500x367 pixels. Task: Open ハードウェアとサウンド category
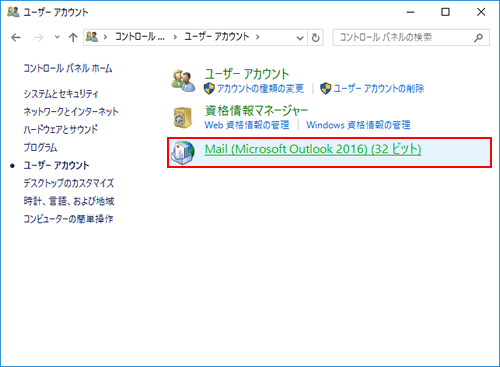pyautogui.click(x=61, y=129)
